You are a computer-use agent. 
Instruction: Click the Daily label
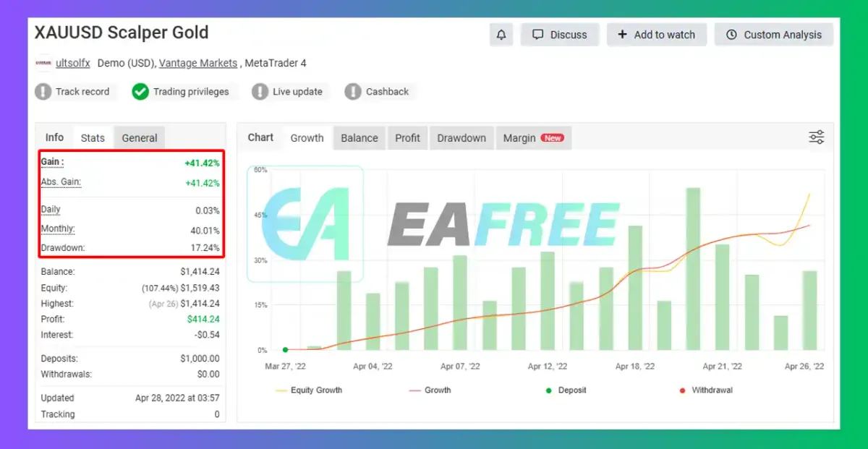51,210
